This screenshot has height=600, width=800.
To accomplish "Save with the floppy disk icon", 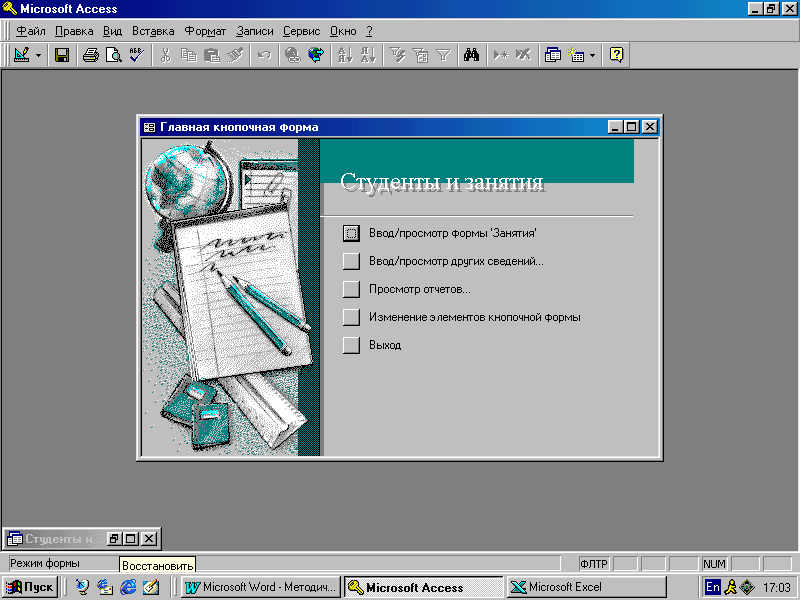I will (x=62, y=55).
